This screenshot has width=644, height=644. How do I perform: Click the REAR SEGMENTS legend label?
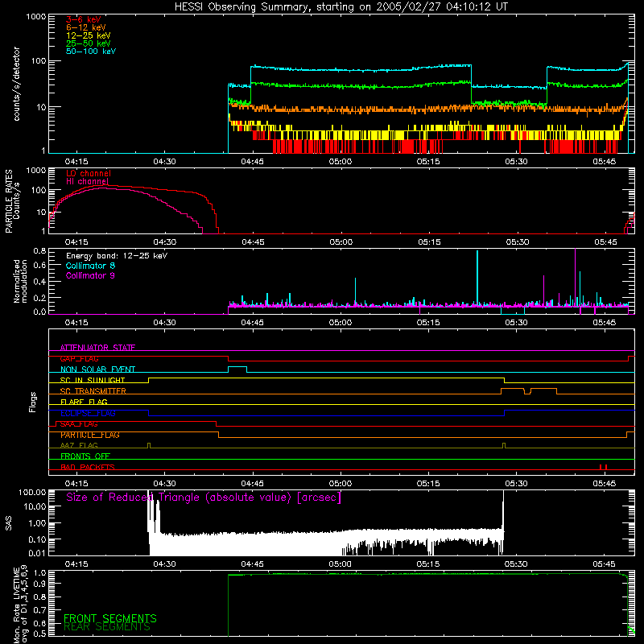107,627
